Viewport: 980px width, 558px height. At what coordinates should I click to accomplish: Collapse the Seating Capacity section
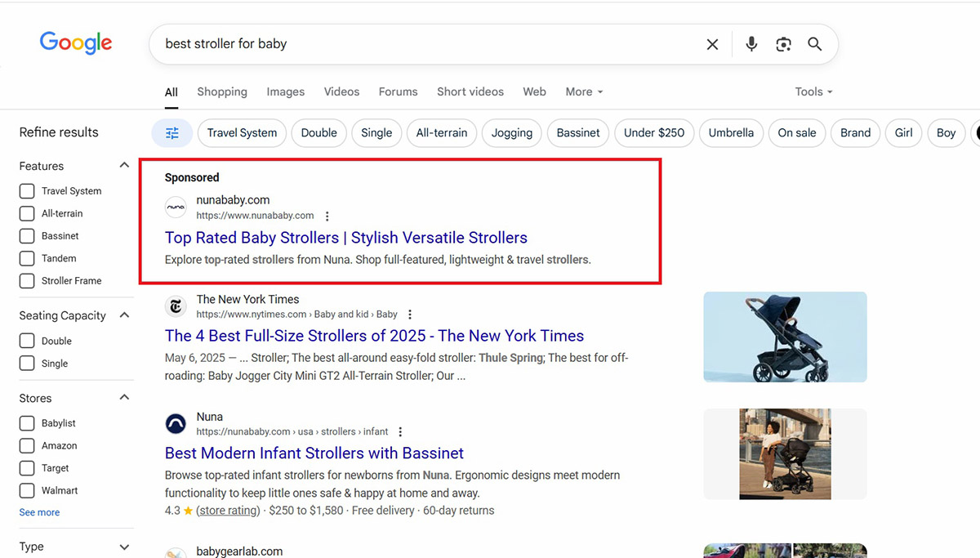[123, 315]
